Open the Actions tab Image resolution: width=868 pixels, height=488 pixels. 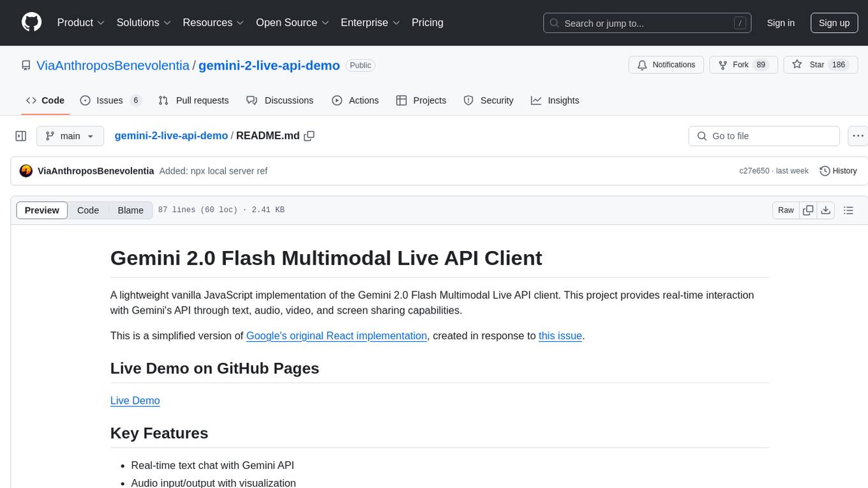tap(355, 100)
